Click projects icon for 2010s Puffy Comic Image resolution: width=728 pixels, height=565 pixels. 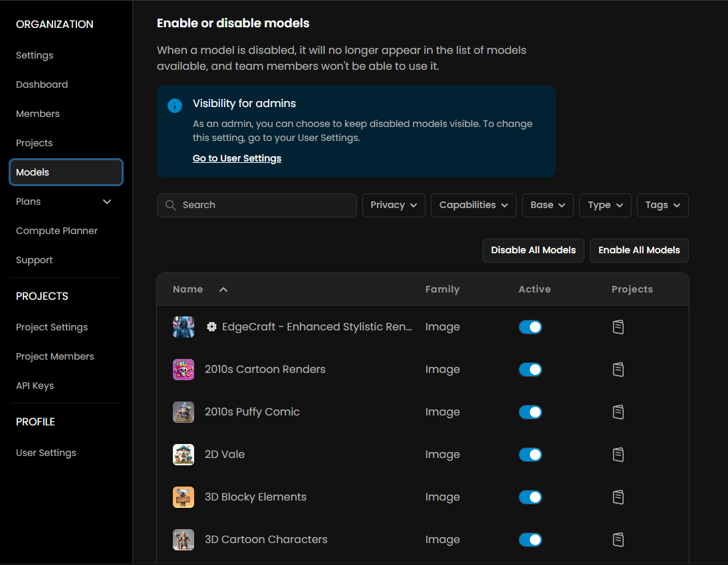618,412
